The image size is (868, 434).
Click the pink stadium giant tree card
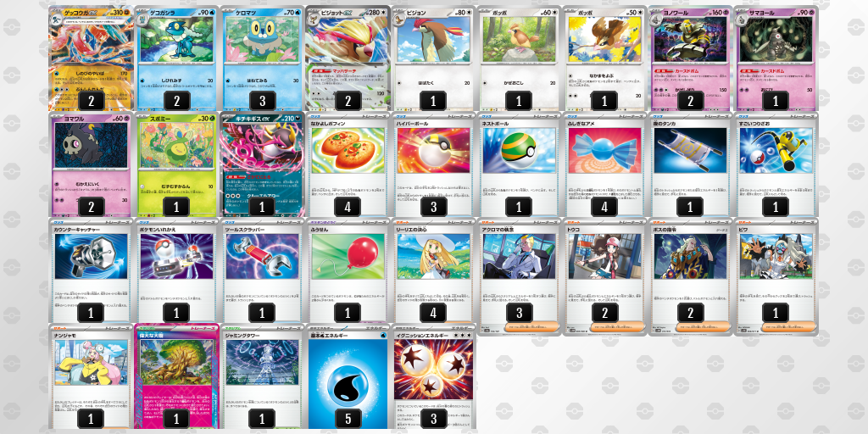point(176,377)
